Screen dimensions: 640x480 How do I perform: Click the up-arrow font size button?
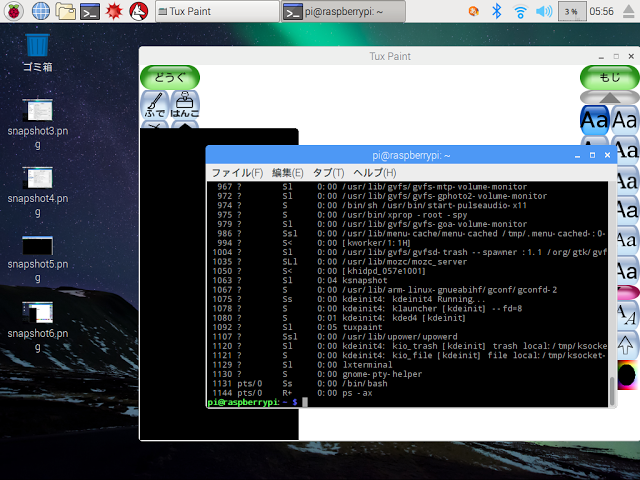625,345
